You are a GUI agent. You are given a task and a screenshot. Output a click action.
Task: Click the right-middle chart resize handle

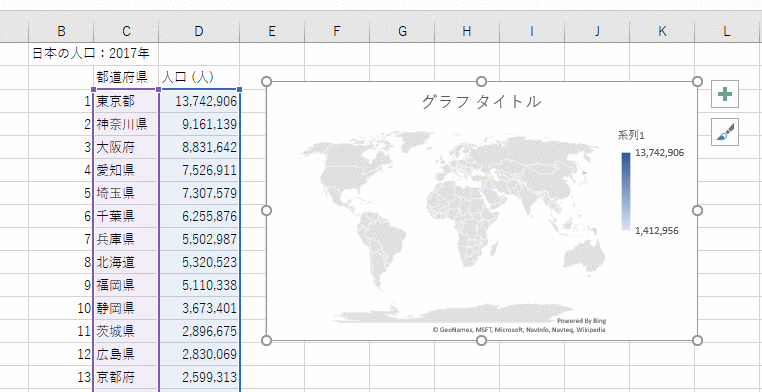(697, 210)
